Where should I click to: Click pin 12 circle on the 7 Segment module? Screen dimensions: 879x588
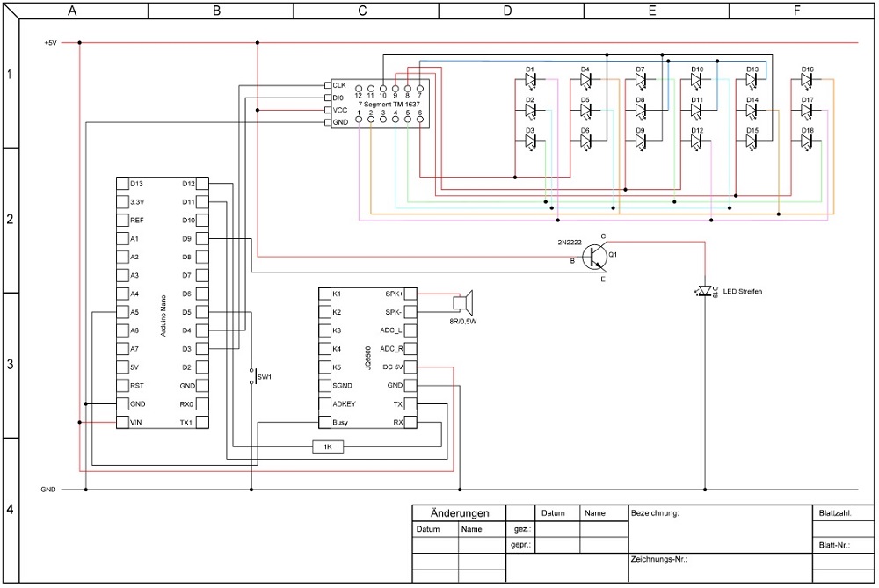pos(359,90)
